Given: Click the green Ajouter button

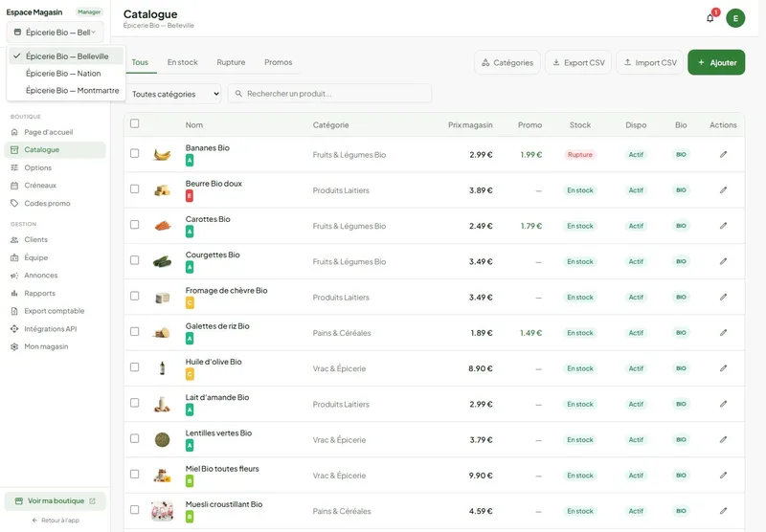Looking at the screenshot, I should [x=716, y=62].
